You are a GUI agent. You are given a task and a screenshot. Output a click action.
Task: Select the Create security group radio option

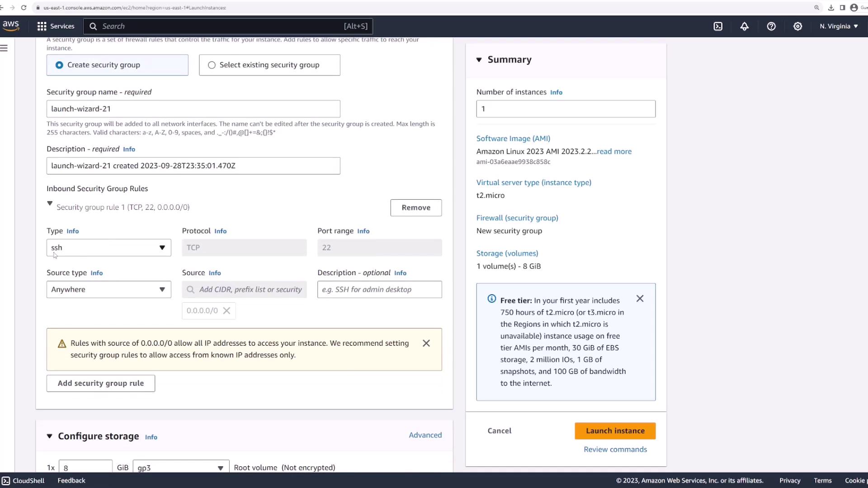[59, 65]
